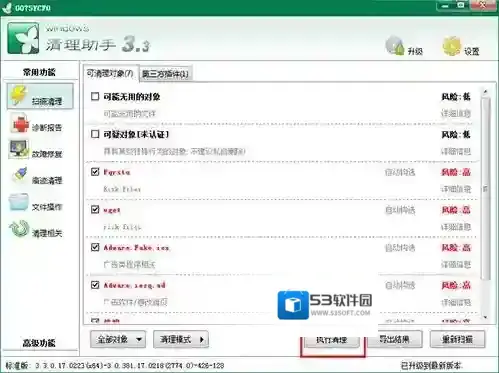Viewport: 499px width, 373px height.
Task: Expand the 清理模式 menu button
Action: pos(181,339)
